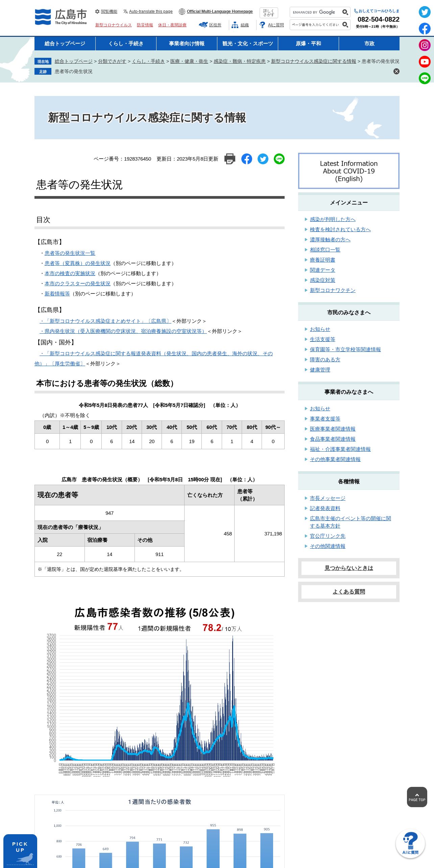Open the Twitter icon in the side social bar
The height and width of the screenshot is (868, 434).
click(x=425, y=12)
